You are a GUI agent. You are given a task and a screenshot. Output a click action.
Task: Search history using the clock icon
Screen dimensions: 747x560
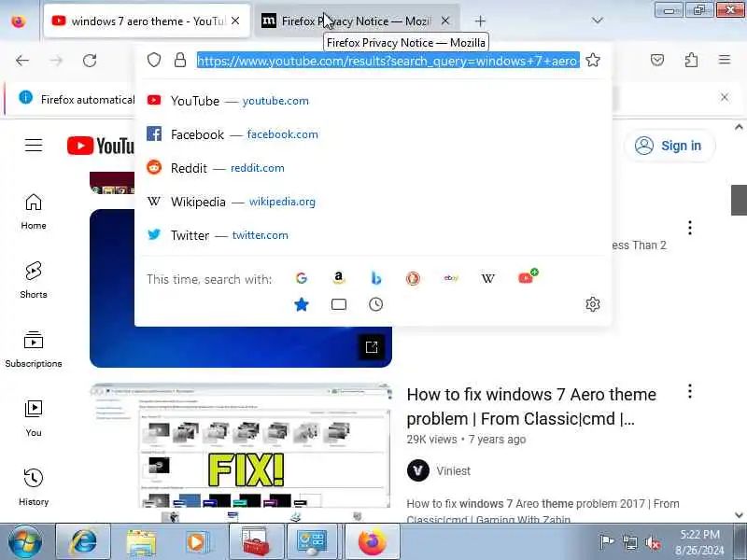(x=376, y=304)
